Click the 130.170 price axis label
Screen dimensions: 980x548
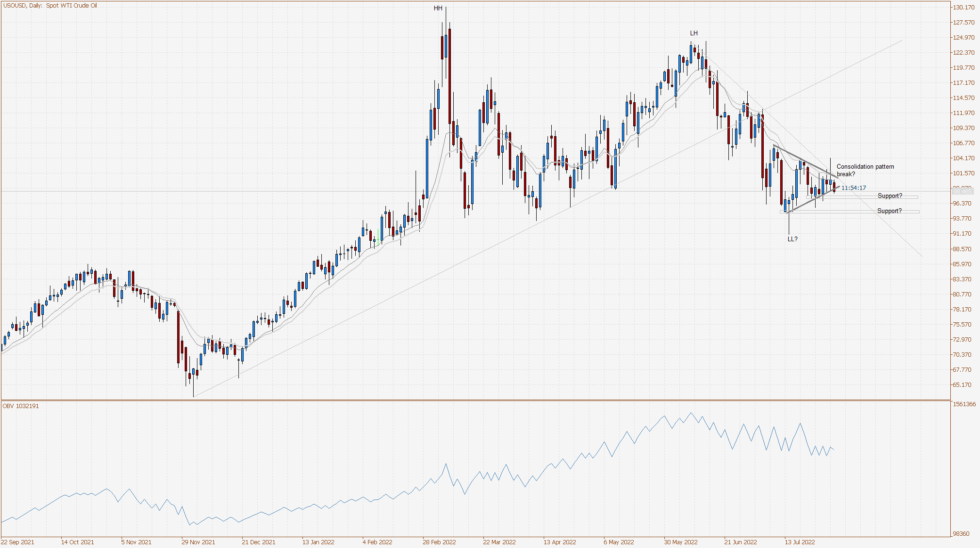coord(964,7)
